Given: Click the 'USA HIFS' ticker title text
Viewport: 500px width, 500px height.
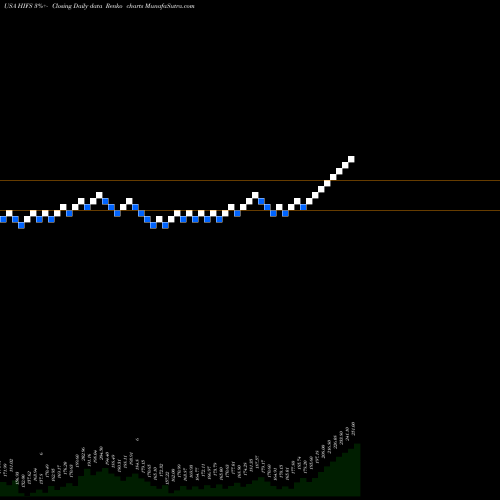Looking at the screenshot, I should [x=18, y=6].
